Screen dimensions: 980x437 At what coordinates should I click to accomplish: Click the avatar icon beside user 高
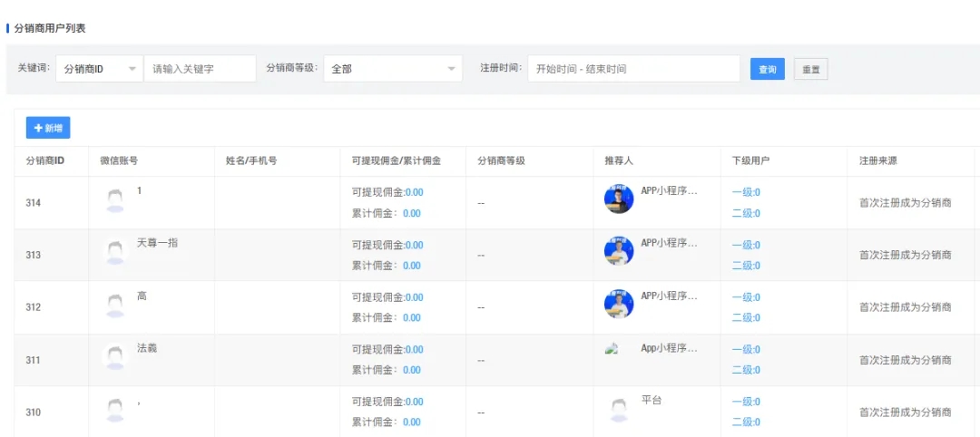(115, 306)
